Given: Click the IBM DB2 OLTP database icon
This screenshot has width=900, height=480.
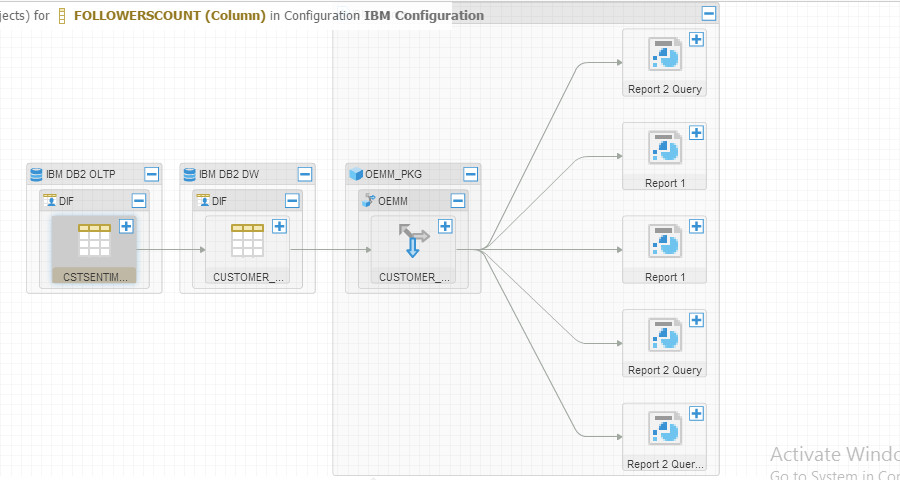Looking at the screenshot, I should (36, 174).
